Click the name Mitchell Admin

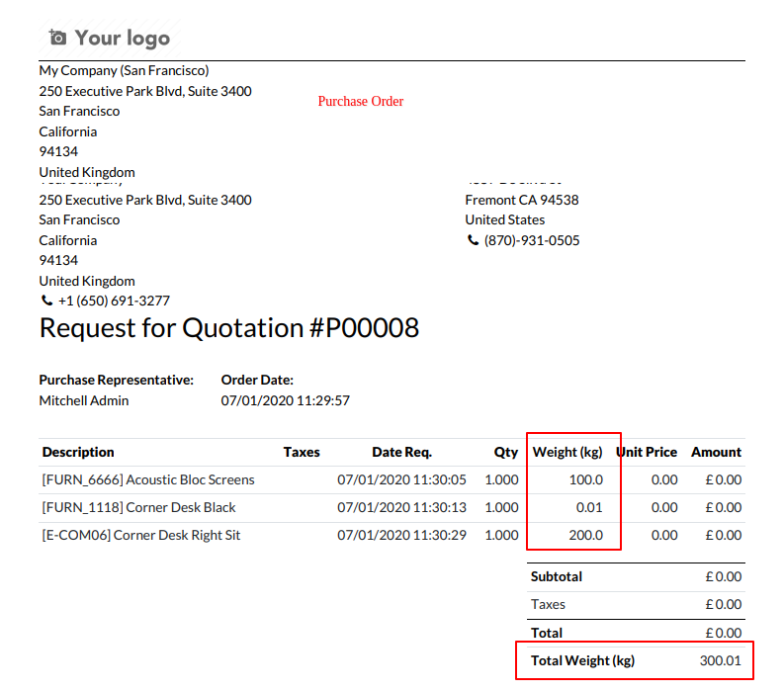click(84, 400)
